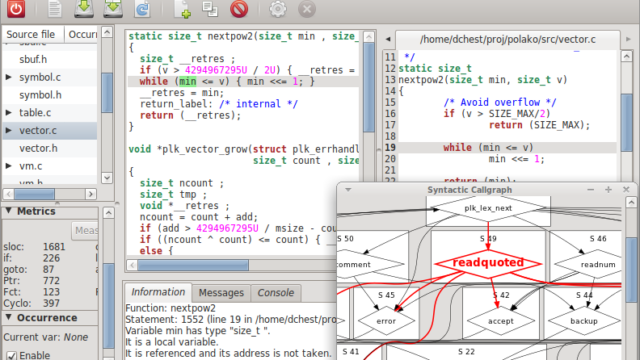
Task: Click the 'Current var: None' label
Action: click(x=46, y=337)
